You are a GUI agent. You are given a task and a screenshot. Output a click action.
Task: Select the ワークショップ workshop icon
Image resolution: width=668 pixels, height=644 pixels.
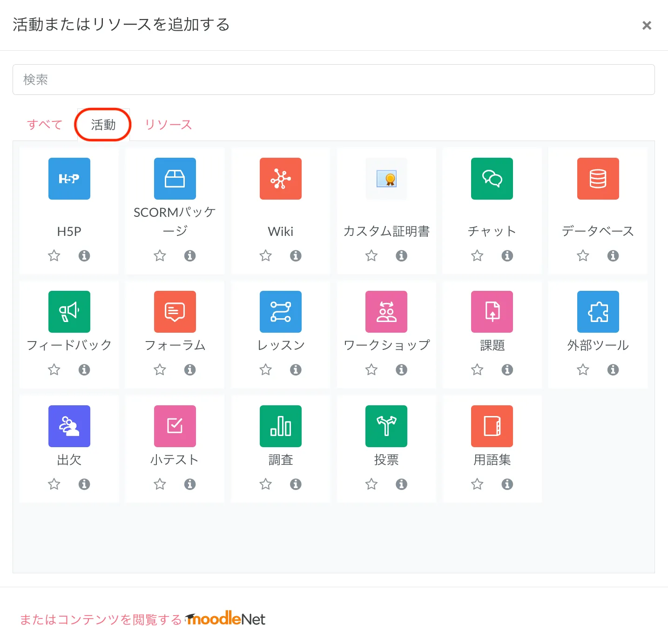(386, 312)
